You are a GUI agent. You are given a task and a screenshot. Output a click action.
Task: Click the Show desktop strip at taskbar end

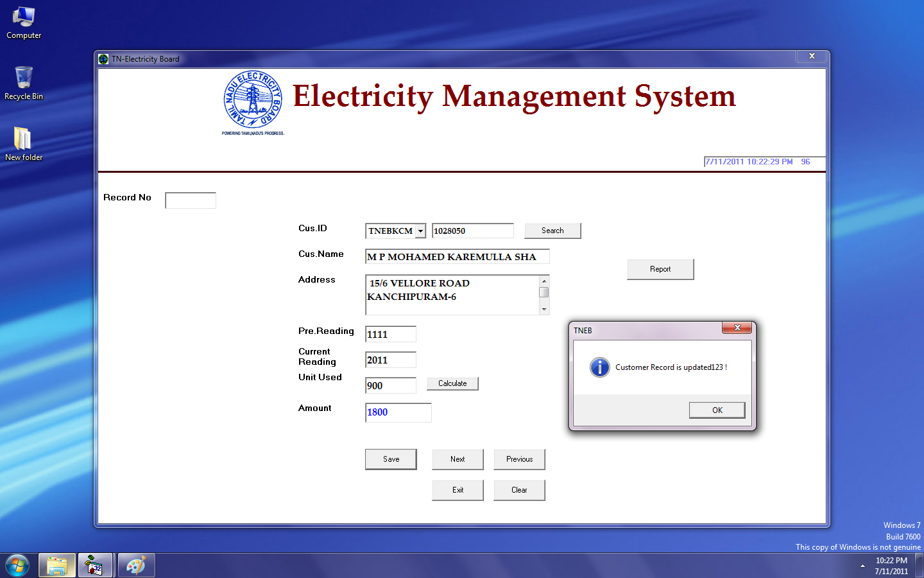pos(920,566)
